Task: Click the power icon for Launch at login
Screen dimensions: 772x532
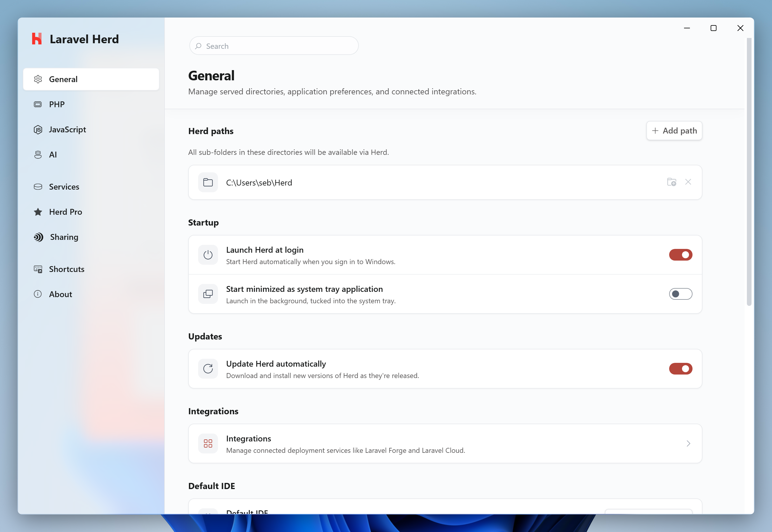Action: [x=208, y=255]
